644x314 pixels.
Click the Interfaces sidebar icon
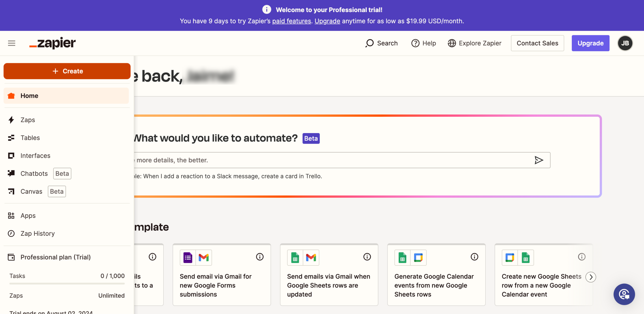tap(11, 156)
